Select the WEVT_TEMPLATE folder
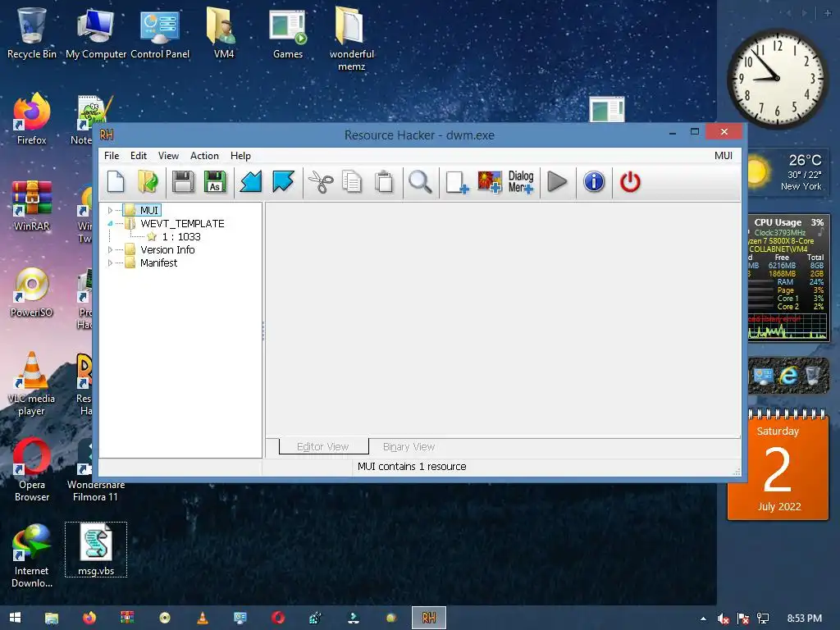The height and width of the screenshot is (630, 840). pos(175,223)
